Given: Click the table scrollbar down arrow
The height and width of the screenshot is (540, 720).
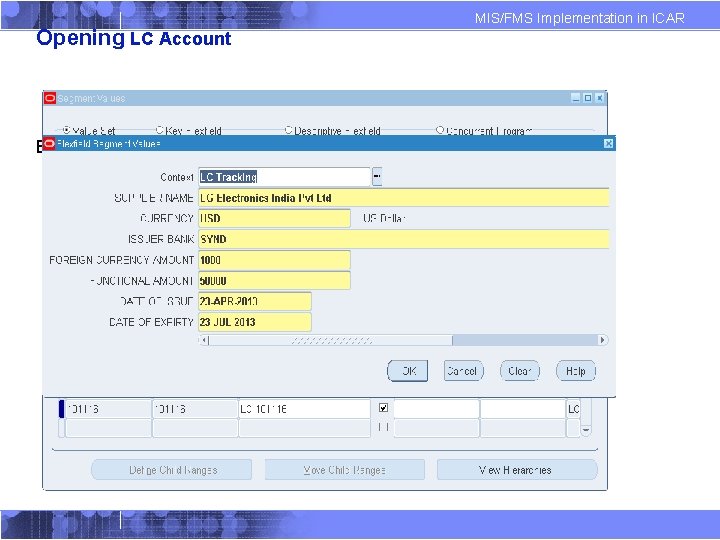Looking at the screenshot, I should click(x=586, y=430).
